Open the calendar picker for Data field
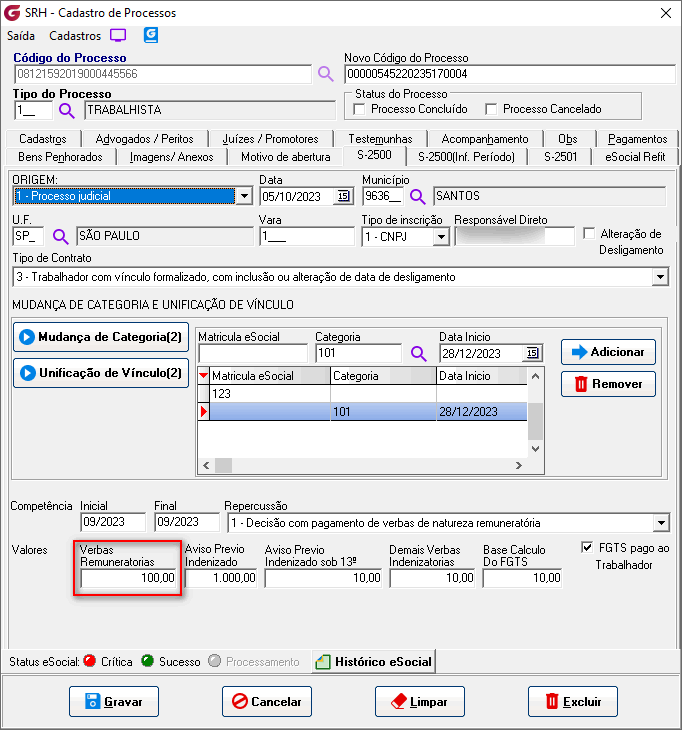Image resolution: width=682 pixels, height=730 pixels. point(343,196)
